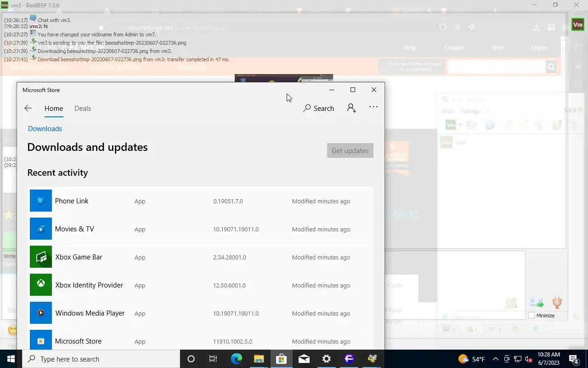Click the SourceForge Help link in browser
This screenshot has height=368, width=588.
coord(409,47)
